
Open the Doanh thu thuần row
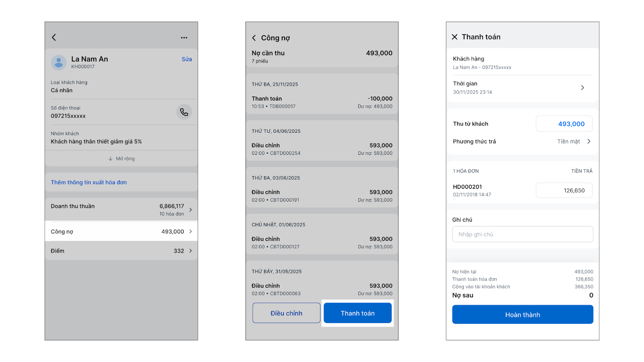click(x=121, y=210)
